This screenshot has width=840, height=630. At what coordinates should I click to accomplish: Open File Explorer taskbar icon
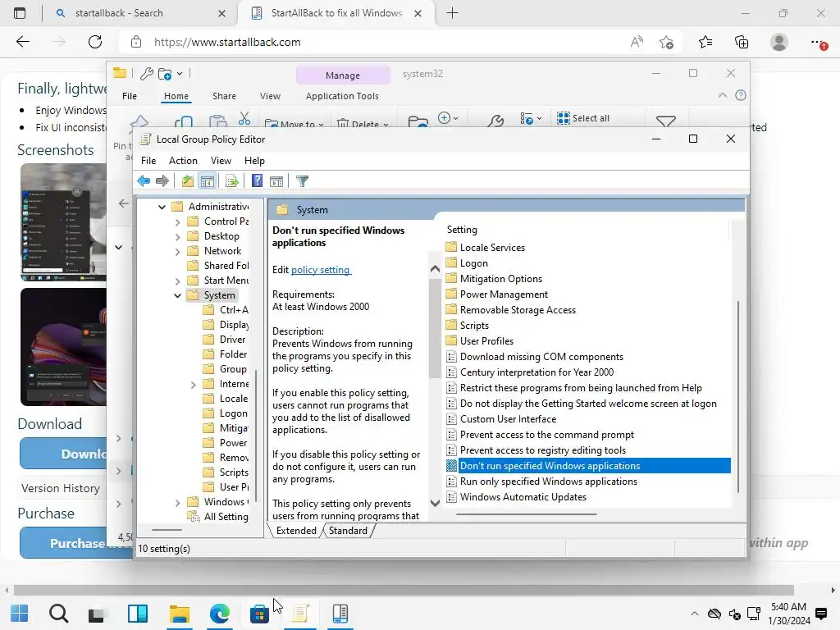click(180, 614)
